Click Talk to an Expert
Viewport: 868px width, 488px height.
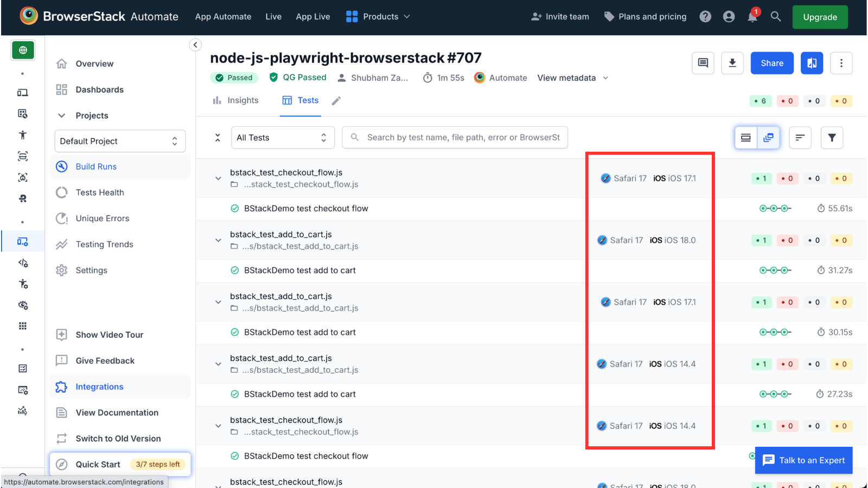tap(804, 460)
